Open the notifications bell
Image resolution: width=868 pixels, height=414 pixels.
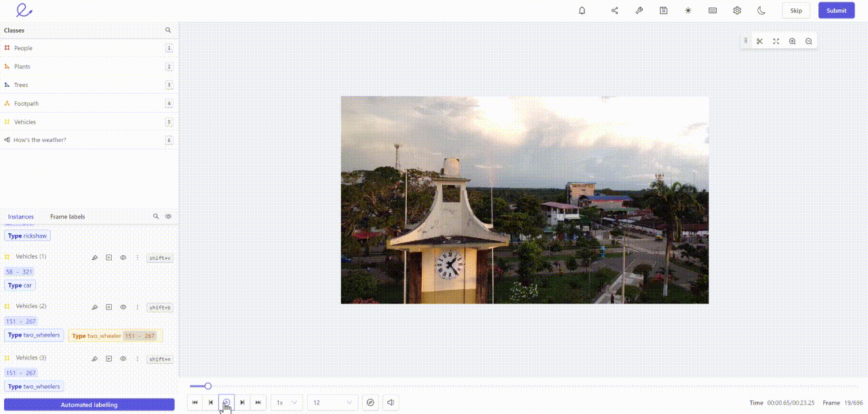pos(582,10)
